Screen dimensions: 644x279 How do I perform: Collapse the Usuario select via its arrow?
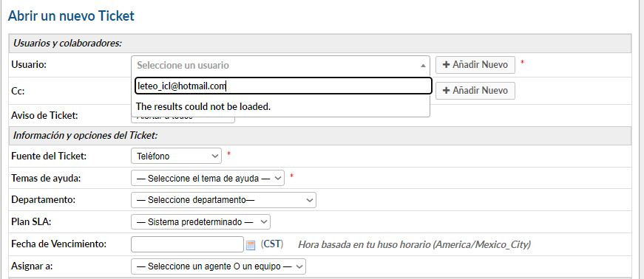pos(423,65)
